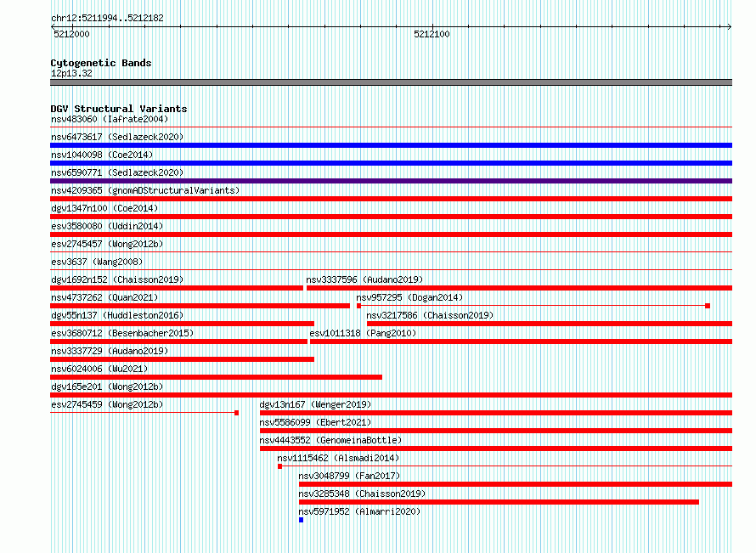Open variant nsv3337596 (Audano2019)
The image size is (756, 553).
[364, 279]
